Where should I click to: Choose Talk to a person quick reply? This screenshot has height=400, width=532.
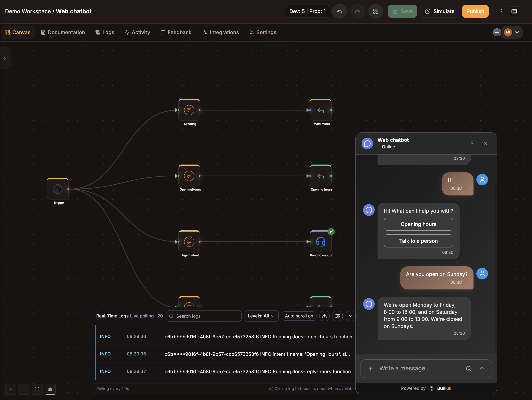[x=418, y=241]
